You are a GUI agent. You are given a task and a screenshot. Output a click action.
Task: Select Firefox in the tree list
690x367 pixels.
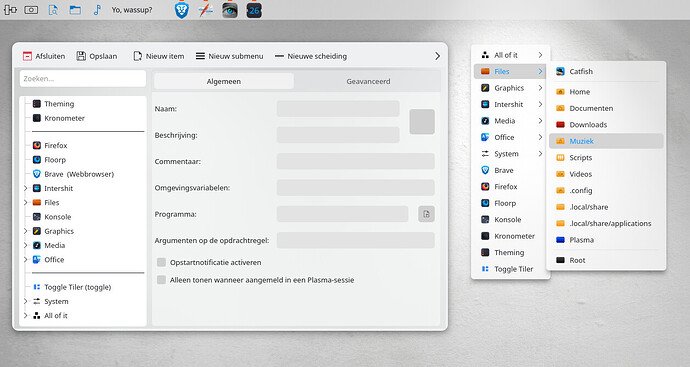(x=50, y=145)
